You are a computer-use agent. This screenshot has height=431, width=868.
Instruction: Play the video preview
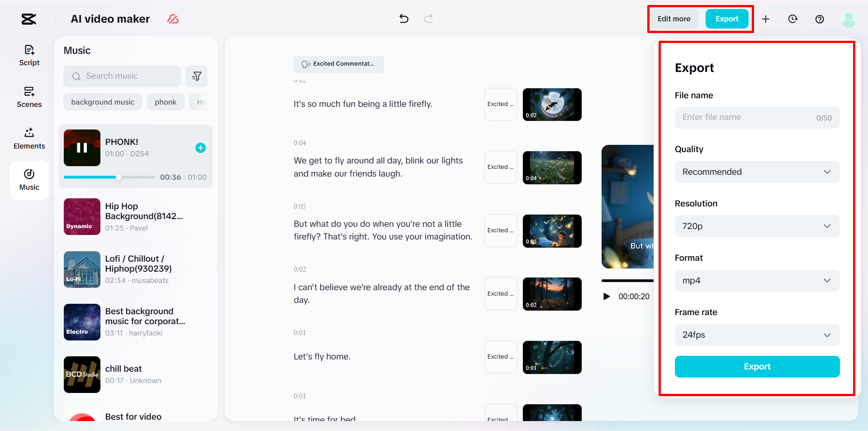607,297
